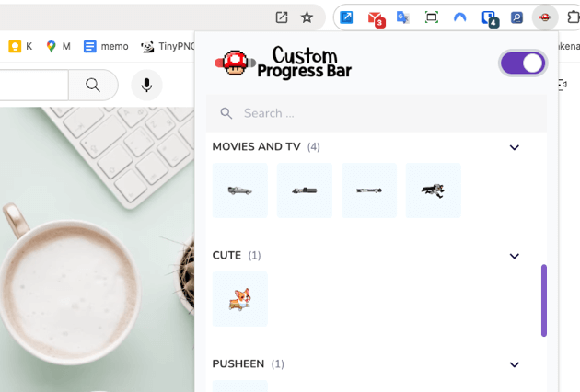Open the memo bookmark
This screenshot has height=392, width=580.
coord(106,46)
